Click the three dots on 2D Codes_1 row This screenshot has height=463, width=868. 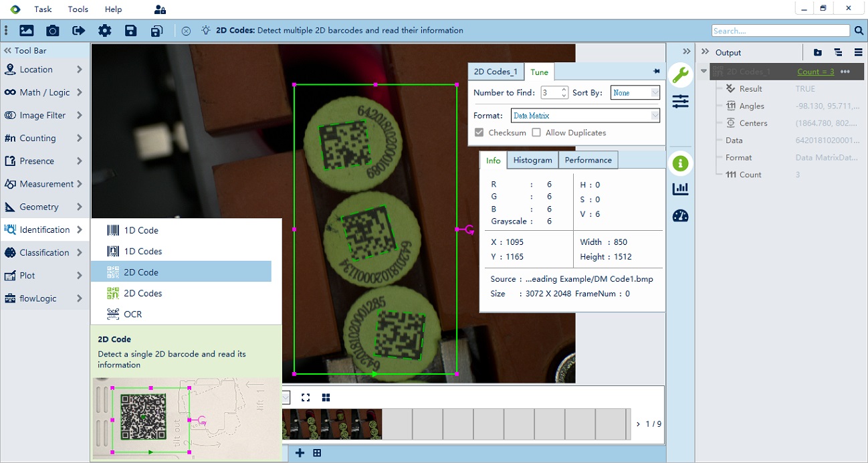pyautogui.click(x=845, y=72)
